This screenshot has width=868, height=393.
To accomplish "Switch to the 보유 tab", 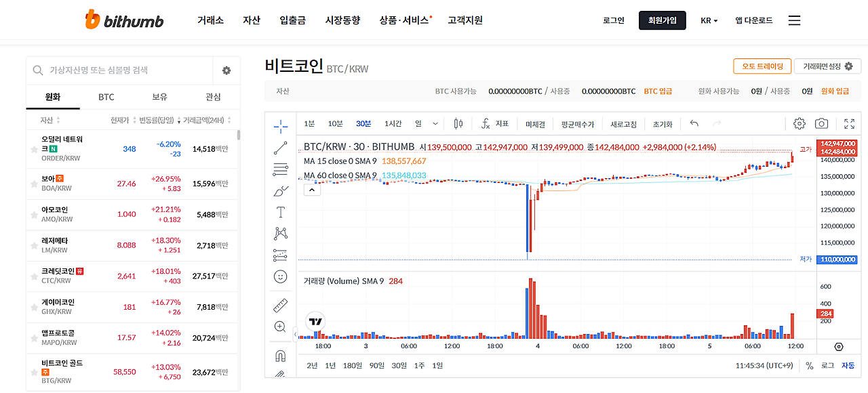I will [x=159, y=97].
